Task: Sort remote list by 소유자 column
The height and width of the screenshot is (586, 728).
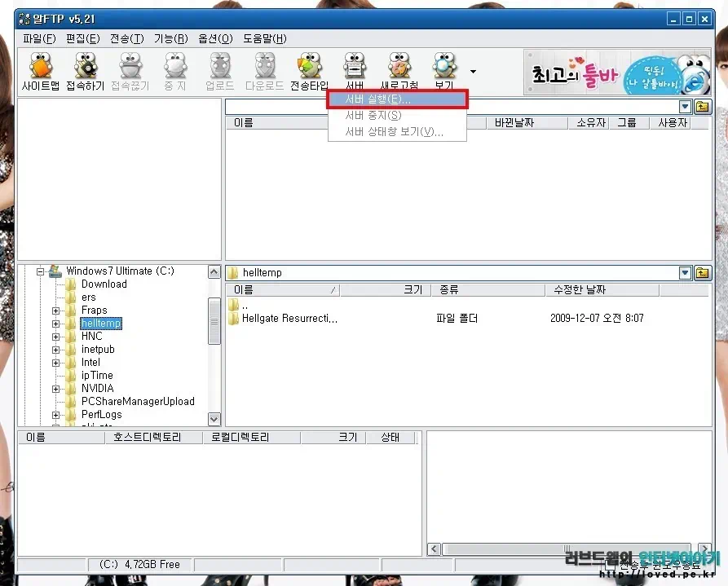Action: 589,123
